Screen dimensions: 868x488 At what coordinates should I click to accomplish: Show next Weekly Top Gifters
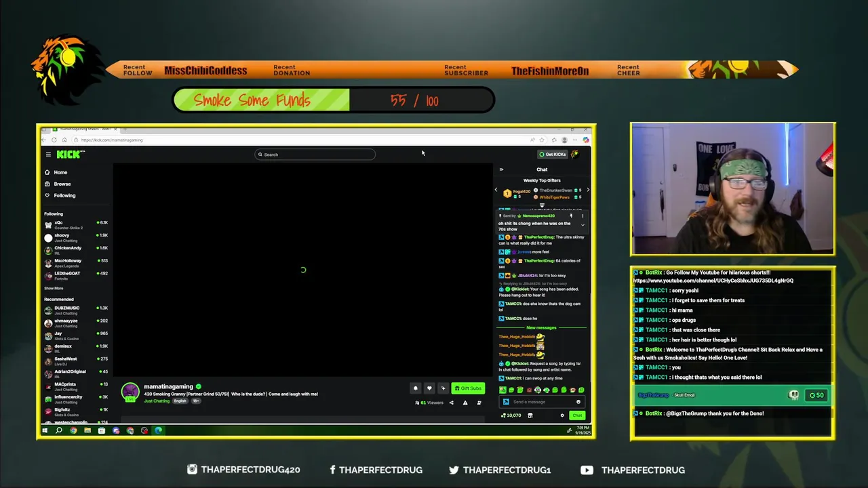coord(588,190)
